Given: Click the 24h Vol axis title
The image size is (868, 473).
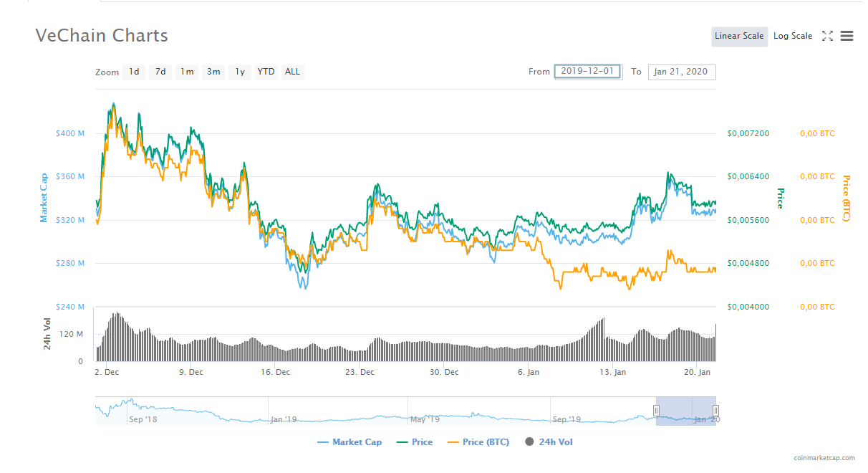Looking at the screenshot, I should point(47,334).
